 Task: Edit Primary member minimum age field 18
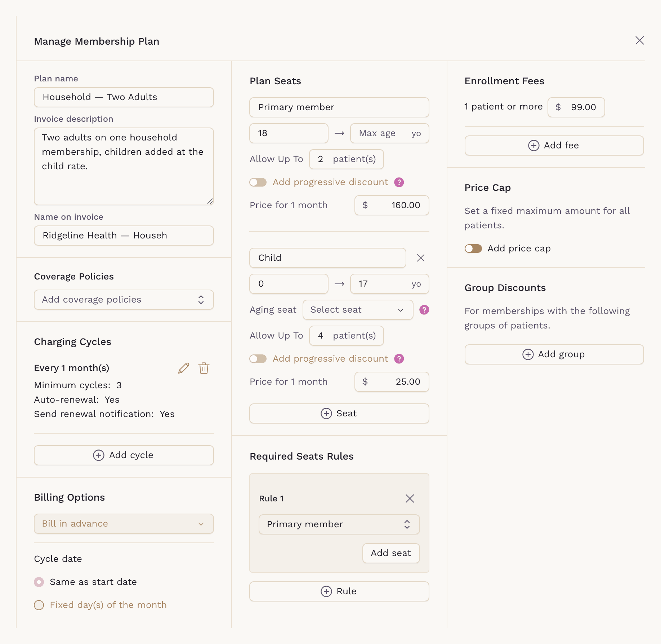click(289, 133)
